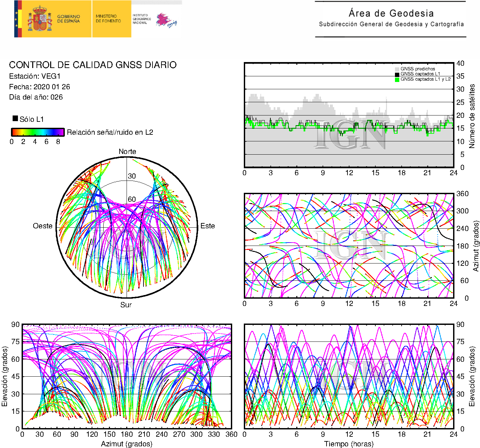
Task: Select the Gobierno de España banner text
Action: [68, 19]
